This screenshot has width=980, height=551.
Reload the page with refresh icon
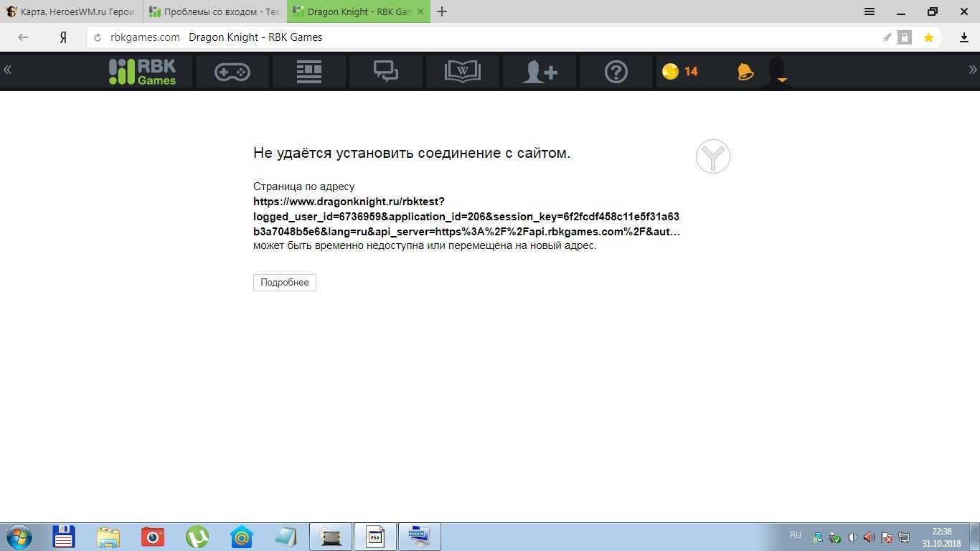[x=98, y=37]
